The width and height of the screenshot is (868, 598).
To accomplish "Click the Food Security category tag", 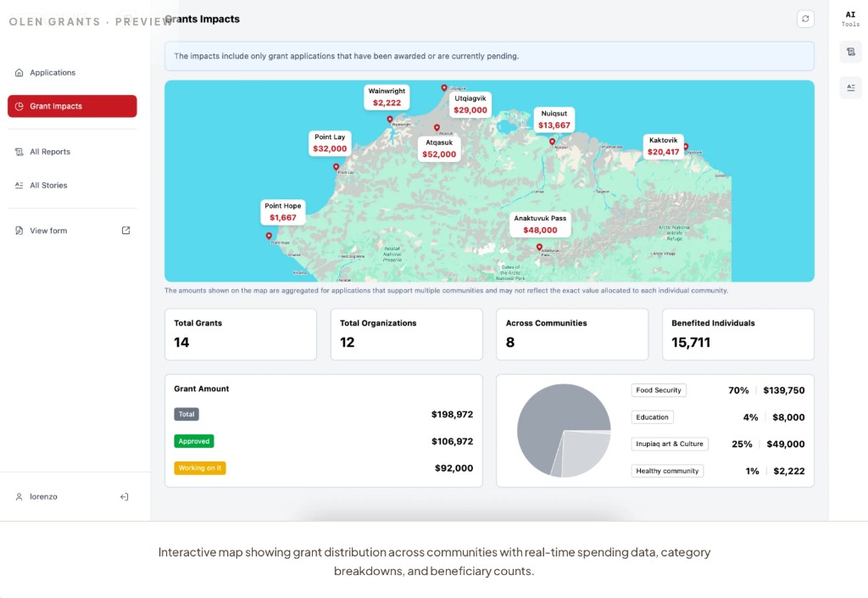I will tap(659, 390).
